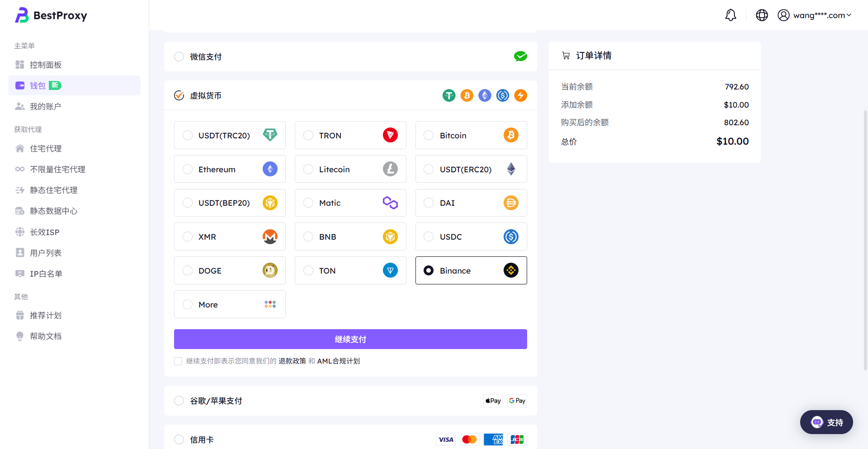Select the 信用卡 radio button
The width and height of the screenshot is (868, 449).
179,440
